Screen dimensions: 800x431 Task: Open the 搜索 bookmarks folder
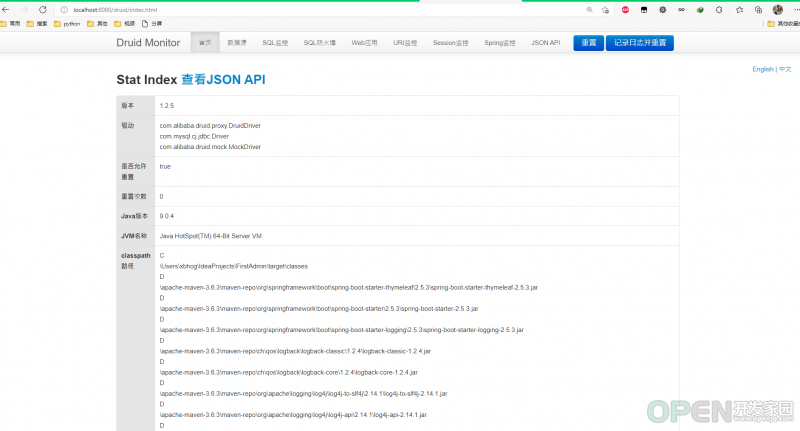[x=37, y=23]
